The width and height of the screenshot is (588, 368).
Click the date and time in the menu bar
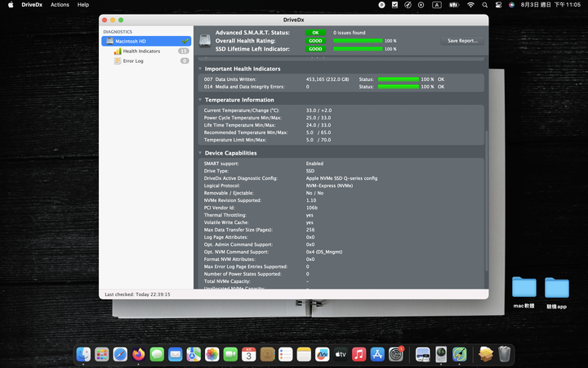pyautogui.click(x=550, y=5)
